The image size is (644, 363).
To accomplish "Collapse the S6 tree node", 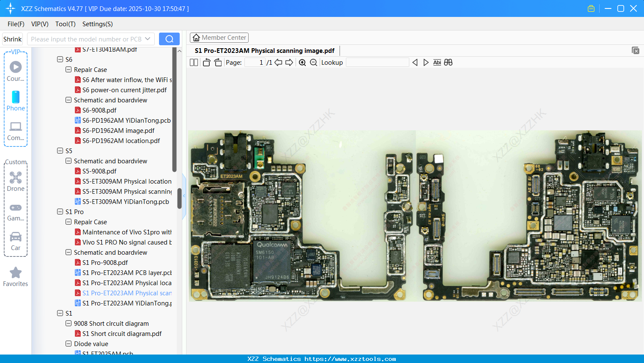I will click(x=60, y=59).
